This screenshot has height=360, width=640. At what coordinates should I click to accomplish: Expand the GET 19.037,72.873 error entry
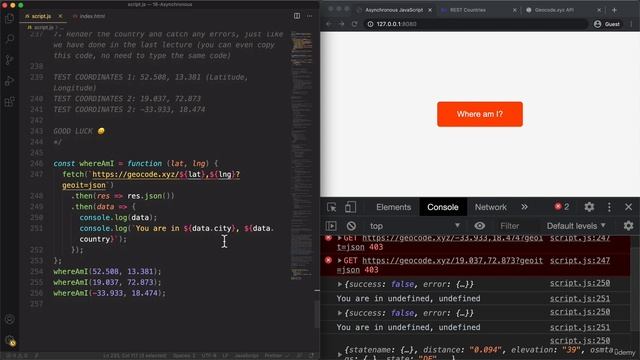340,260
